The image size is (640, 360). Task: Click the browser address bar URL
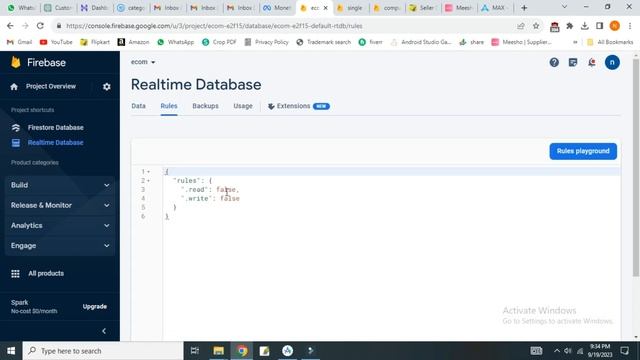point(214,26)
